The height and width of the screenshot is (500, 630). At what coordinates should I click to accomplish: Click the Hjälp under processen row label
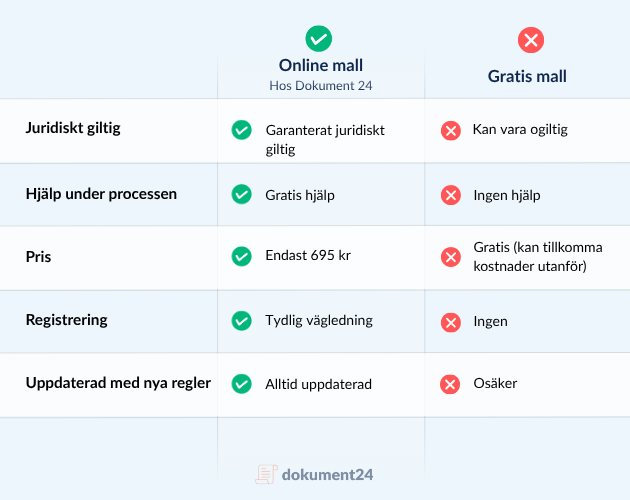pos(101,194)
